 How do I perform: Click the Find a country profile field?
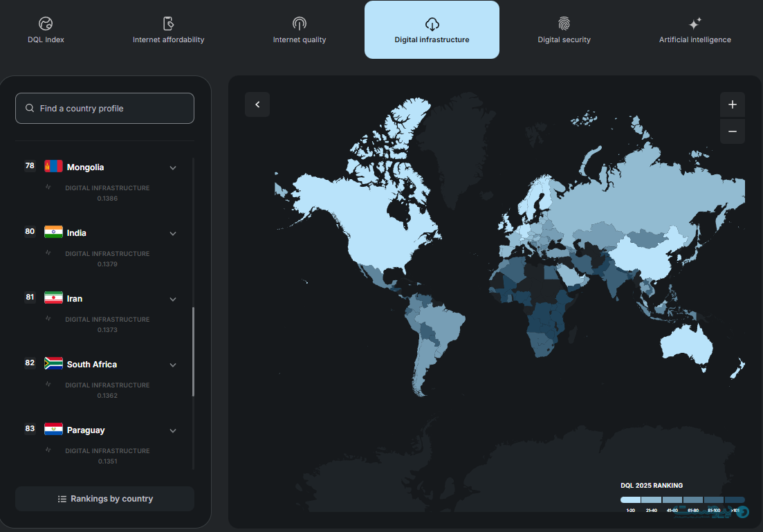104,109
